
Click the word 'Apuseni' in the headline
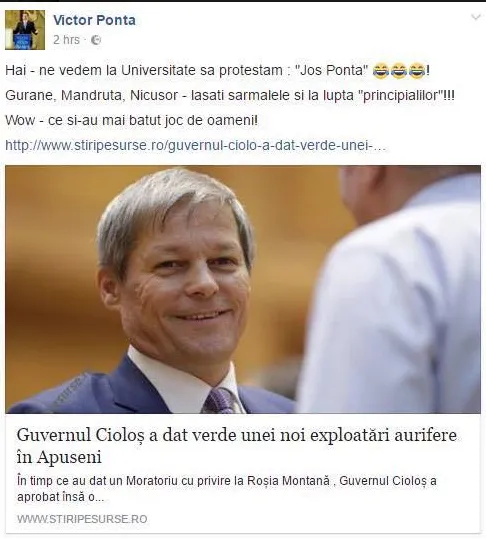[69, 457]
